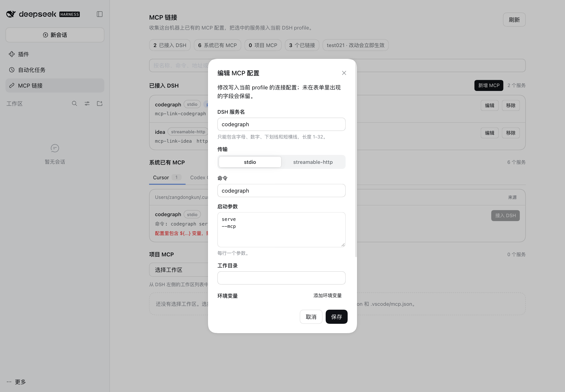Image resolution: width=565 pixels, height=392 pixels.
Task: Grab the 启动参数 textarea resize handle
Action: point(343,245)
